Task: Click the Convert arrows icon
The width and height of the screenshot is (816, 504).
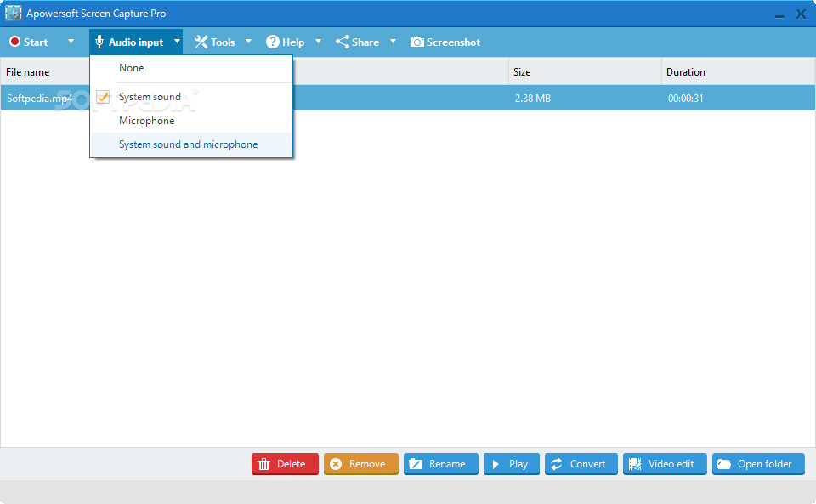Action: pos(556,464)
